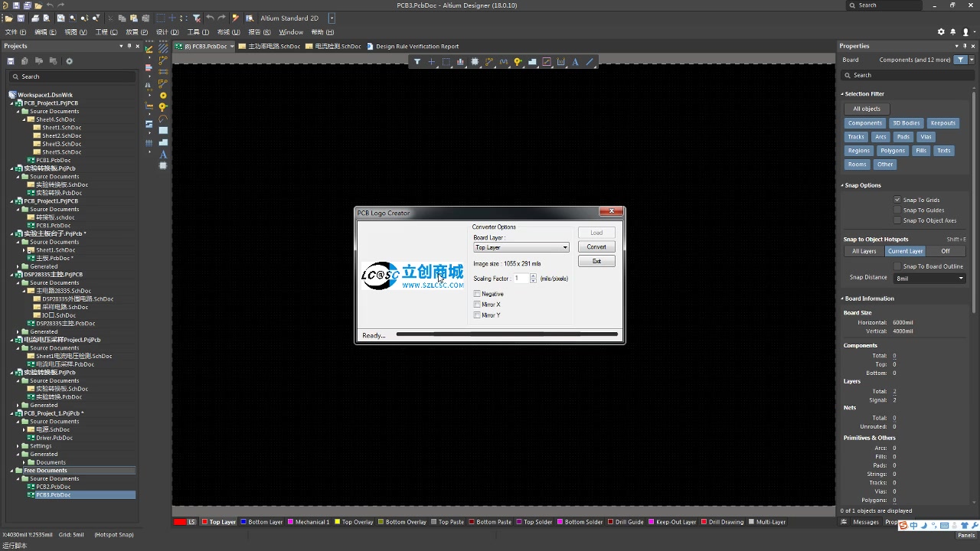
Task: Select the arc tool in left vertical toolbar
Action: point(163,119)
